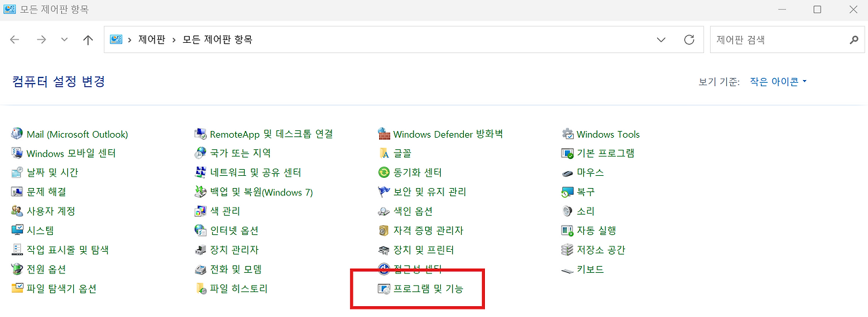This screenshot has width=868, height=317.
Task: Expand the chevron before 제어판 breadcrumb
Action: click(129, 40)
